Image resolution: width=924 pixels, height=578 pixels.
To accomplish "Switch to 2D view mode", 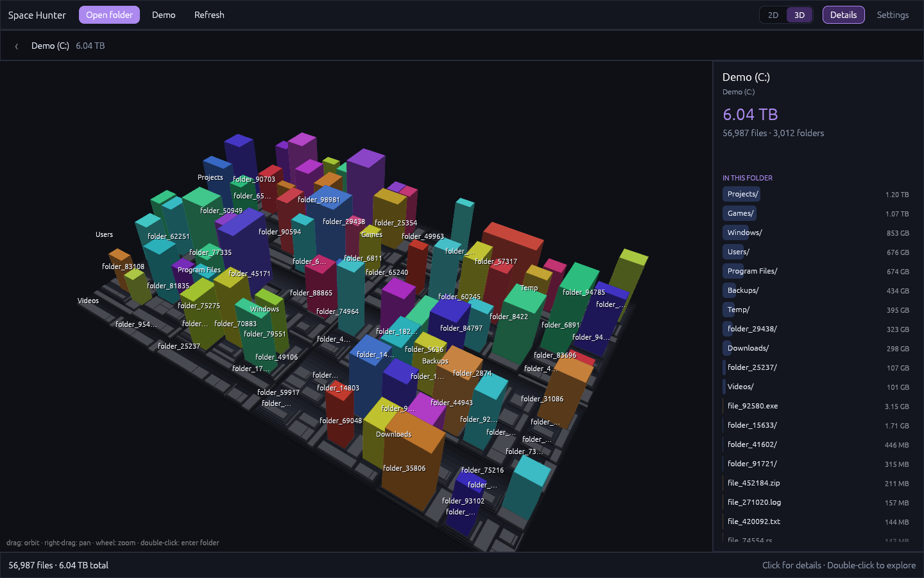I will (x=773, y=15).
